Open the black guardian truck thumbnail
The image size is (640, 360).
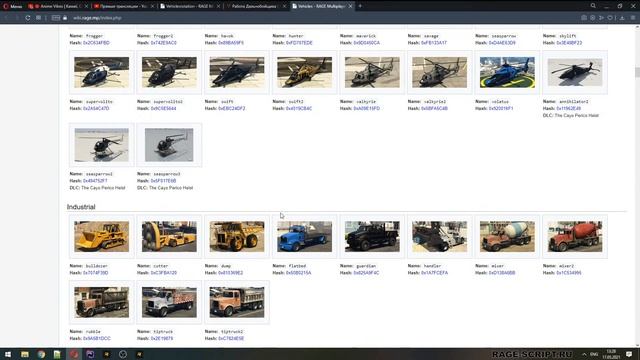pos(372,237)
